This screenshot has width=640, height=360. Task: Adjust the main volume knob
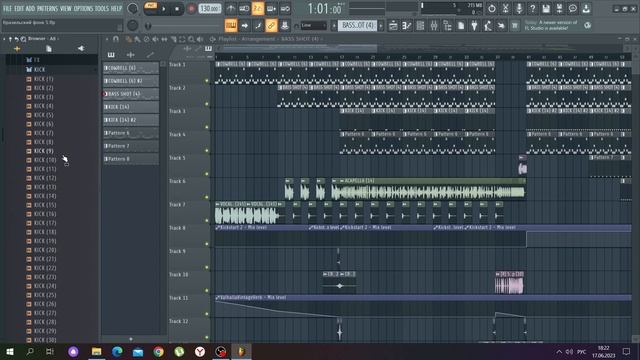click(133, 8)
